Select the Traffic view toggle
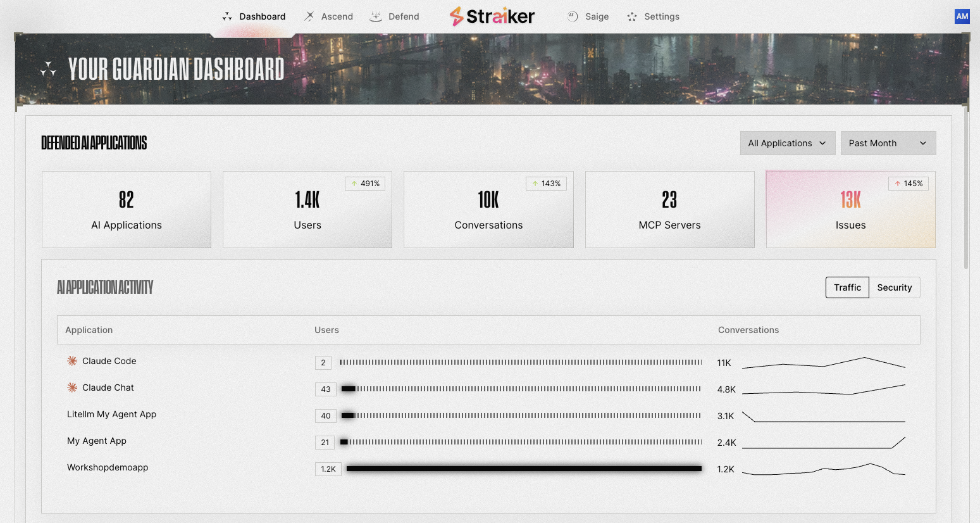The width and height of the screenshot is (980, 523). pyautogui.click(x=847, y=287)
